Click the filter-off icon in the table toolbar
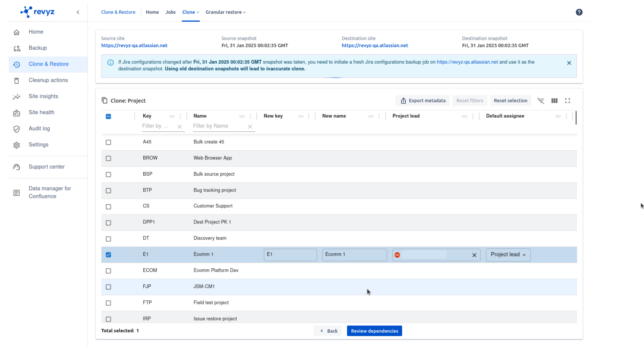Screen dimensions: 644x357 pos(541,101)
